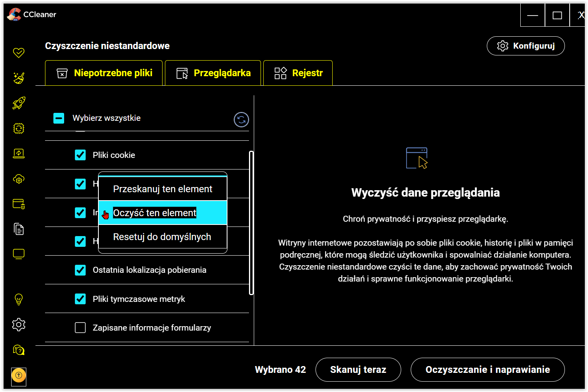This screenshot has height=392, width=588.
Task: Click the Czyszczenie niestandardowe heading
Action: (107, 46)
